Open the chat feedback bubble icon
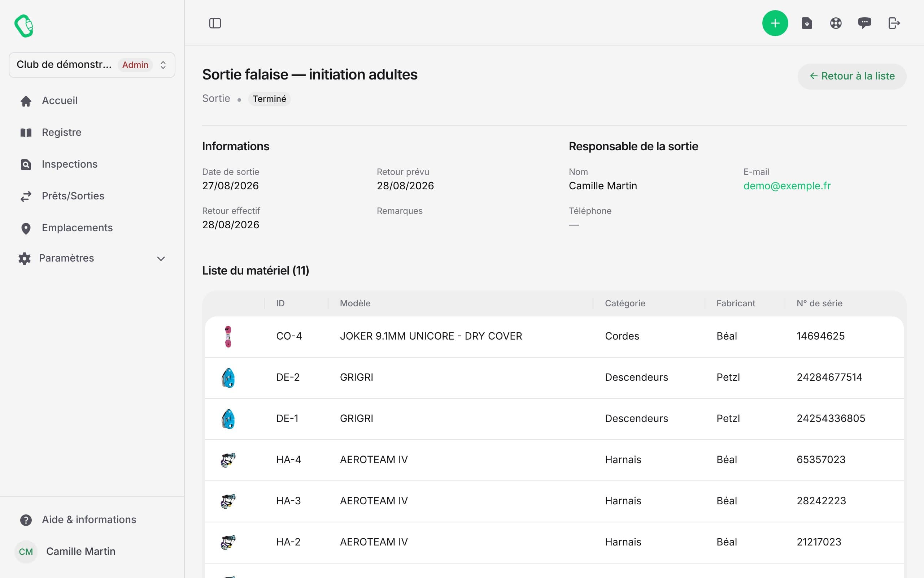This screenshot has width=924, height=578. click(864, 23)
